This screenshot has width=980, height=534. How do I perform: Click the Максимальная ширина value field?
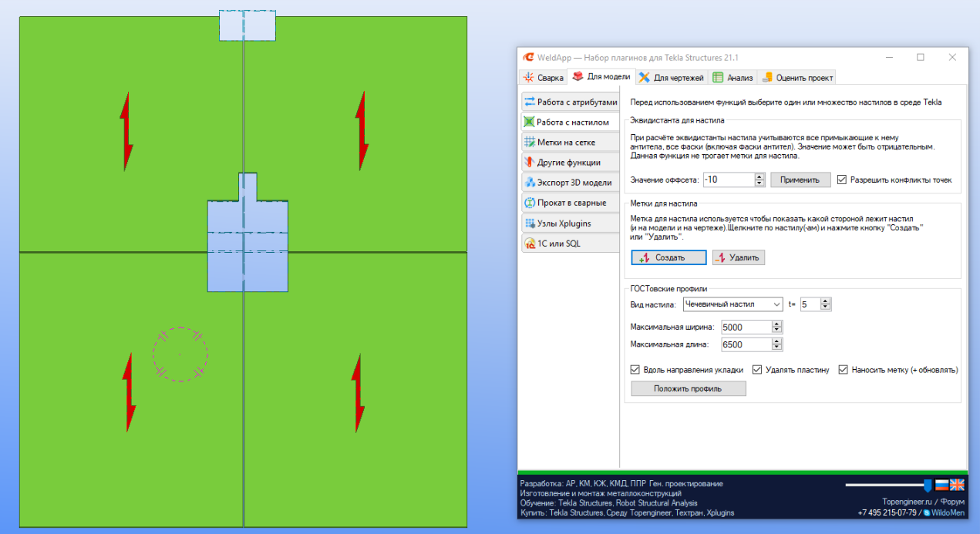coord(747,327)
